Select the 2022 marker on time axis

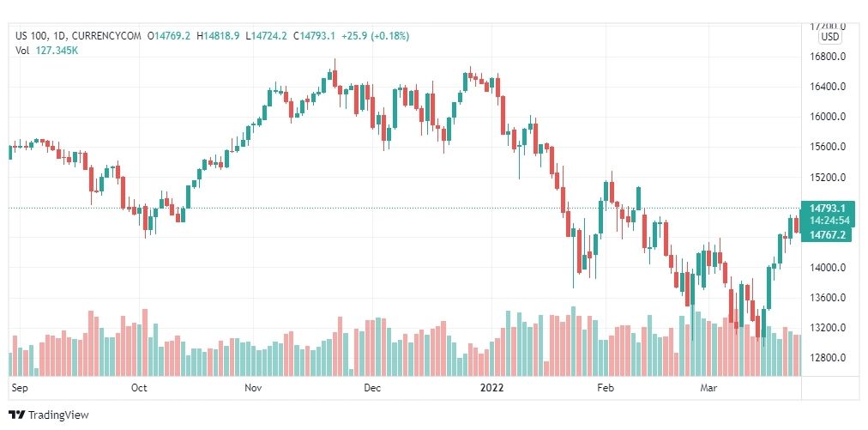click(491, 388)
